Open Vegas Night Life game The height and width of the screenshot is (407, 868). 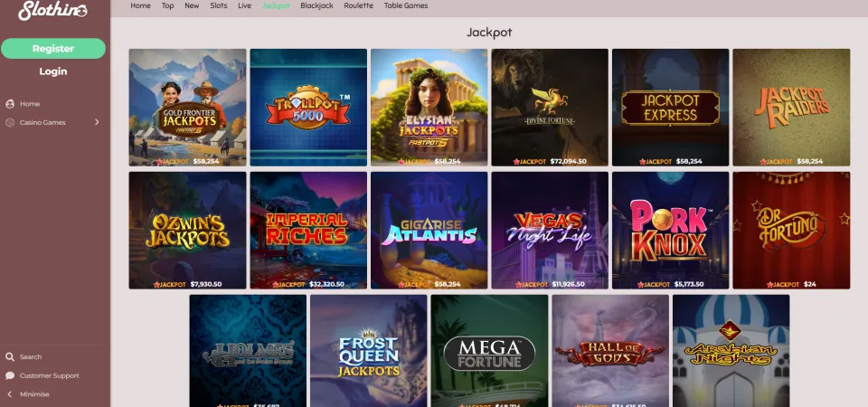click(x=550, y=231)
